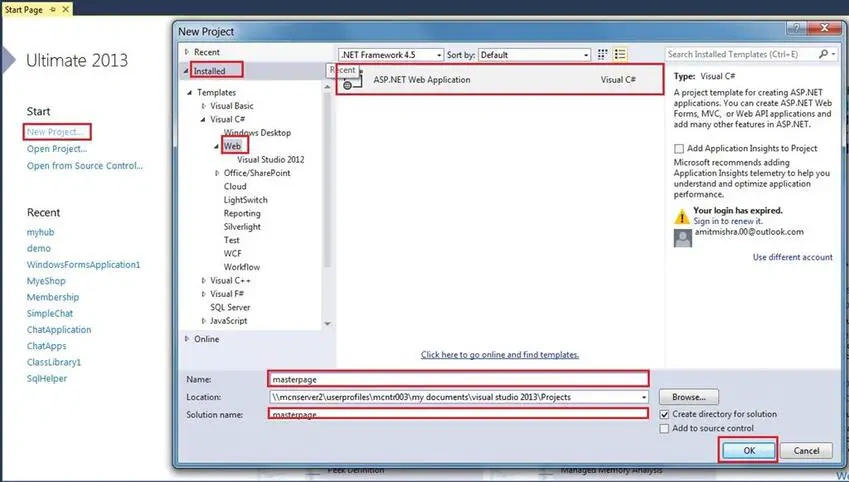Click the Solution name input field

pos(458,414)
